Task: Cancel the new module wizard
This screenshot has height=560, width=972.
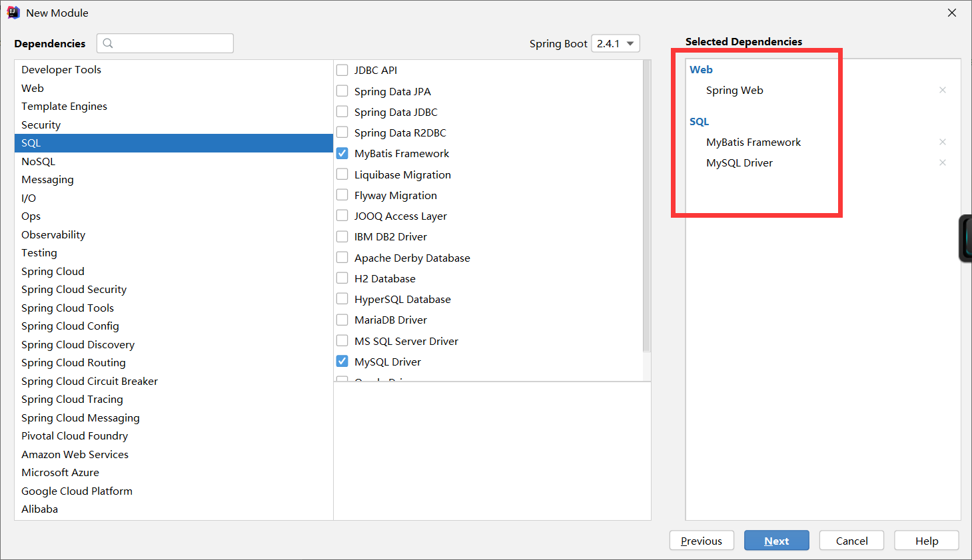Action: [x=851, y=541]
